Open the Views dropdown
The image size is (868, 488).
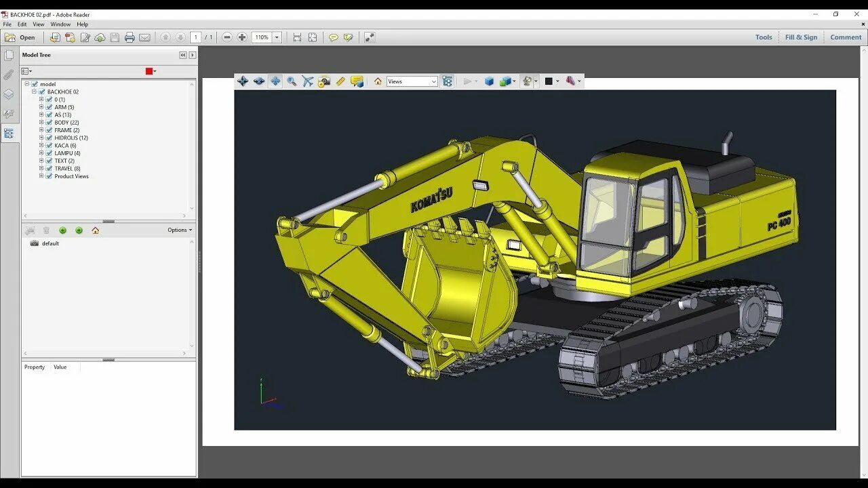pyautogui.click(x=412, y=81)
